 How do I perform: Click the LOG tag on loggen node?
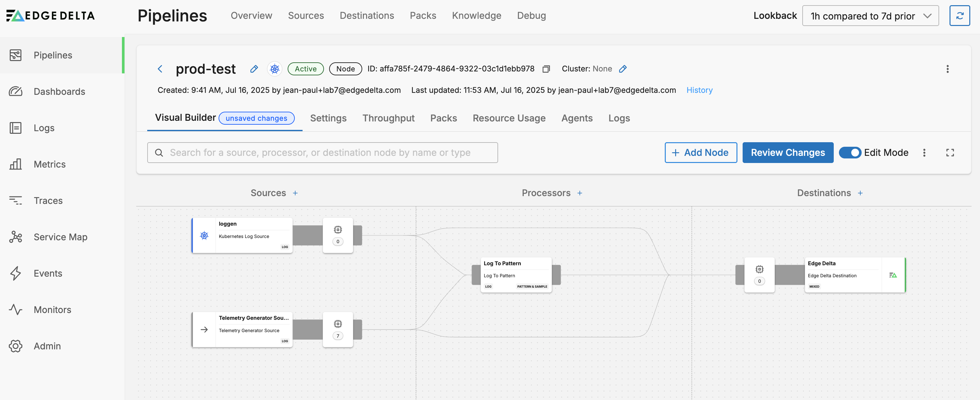pyautogui.click(x=285, y=247)
